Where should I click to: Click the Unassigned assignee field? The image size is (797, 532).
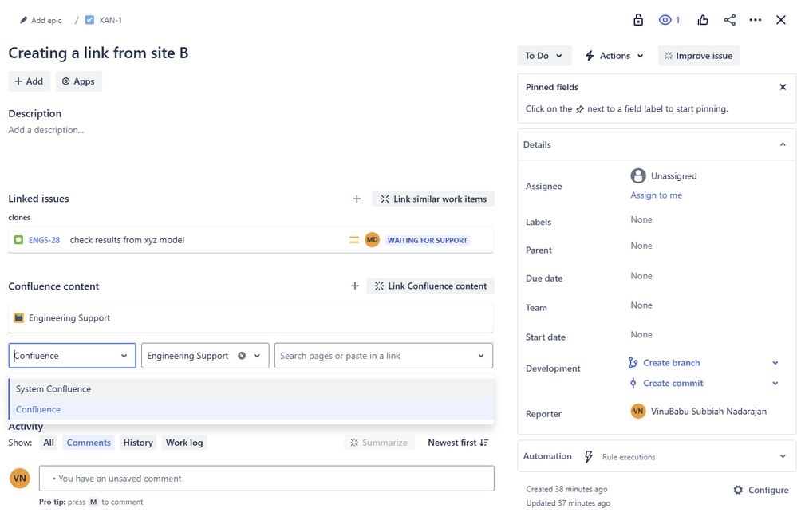(664, 175)
